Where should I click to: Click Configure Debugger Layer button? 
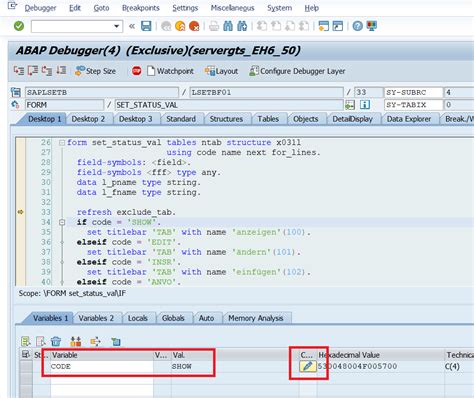pos(297,71)
